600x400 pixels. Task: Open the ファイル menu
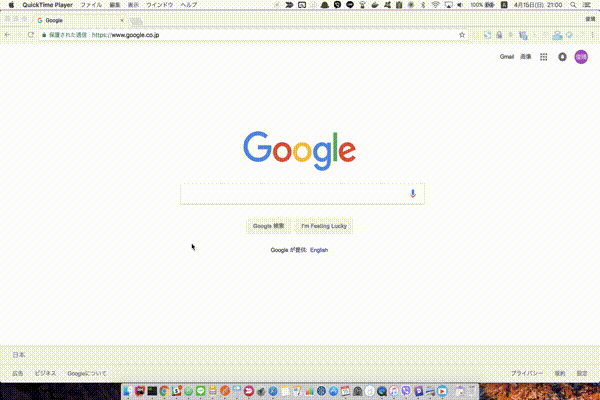coord(91,5)
